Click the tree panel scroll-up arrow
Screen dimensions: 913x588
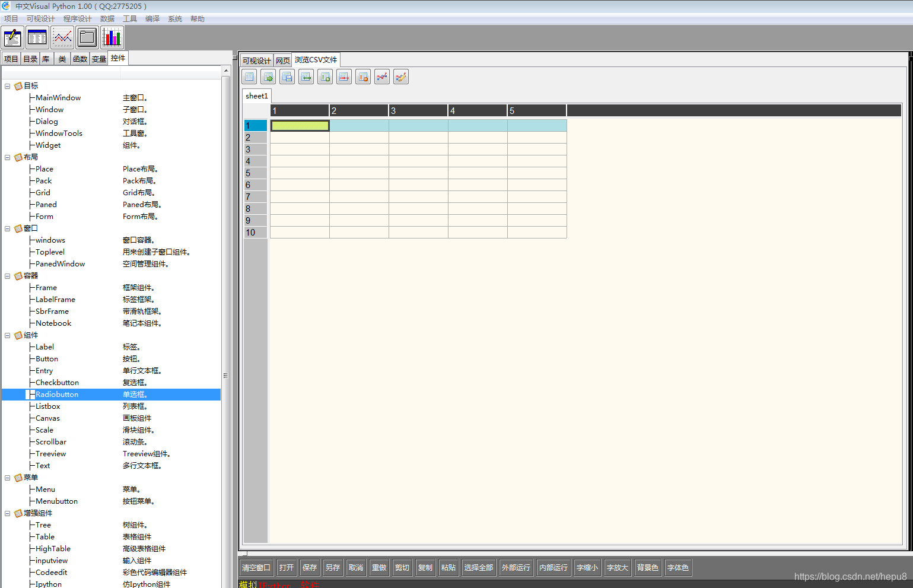point(226,71)
